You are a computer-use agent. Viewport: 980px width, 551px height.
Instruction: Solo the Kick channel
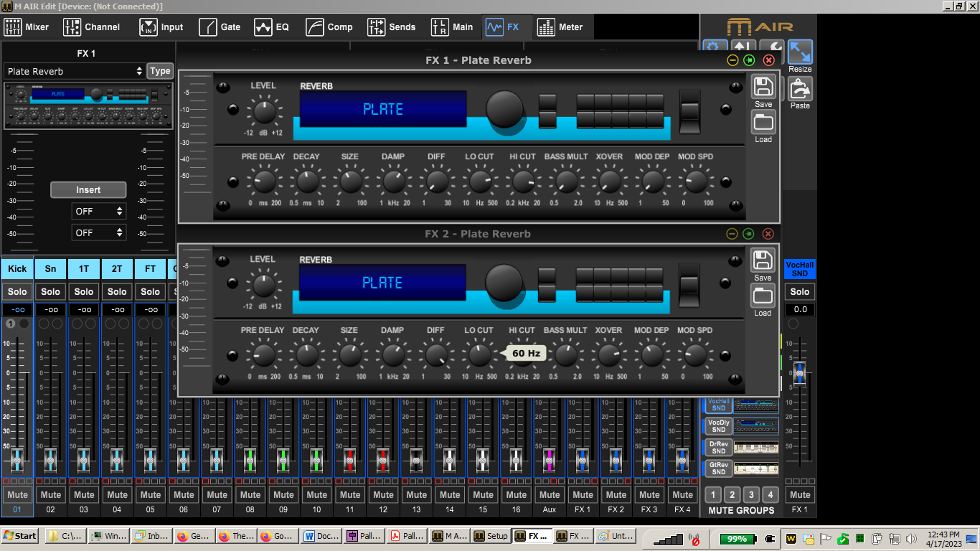click(17, 291)
